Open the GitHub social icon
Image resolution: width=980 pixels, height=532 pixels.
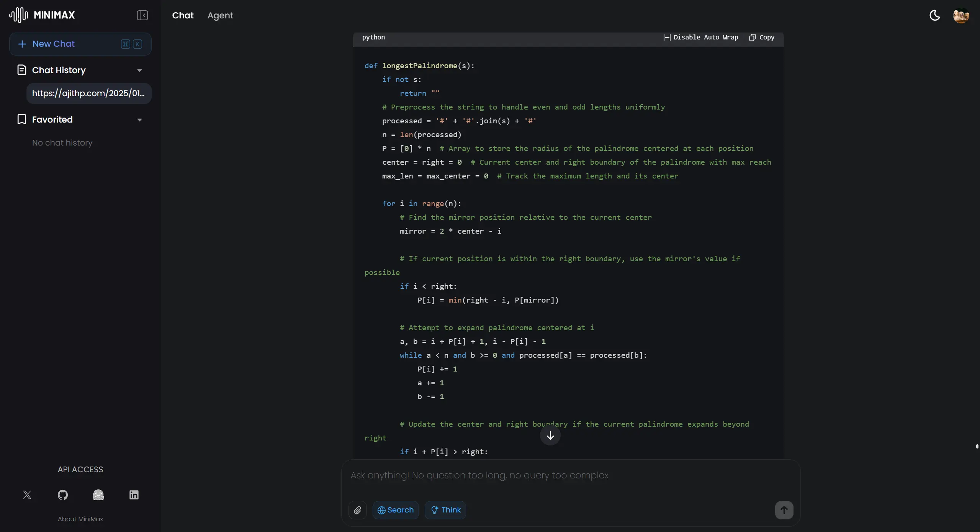click(x=63, y=495)
